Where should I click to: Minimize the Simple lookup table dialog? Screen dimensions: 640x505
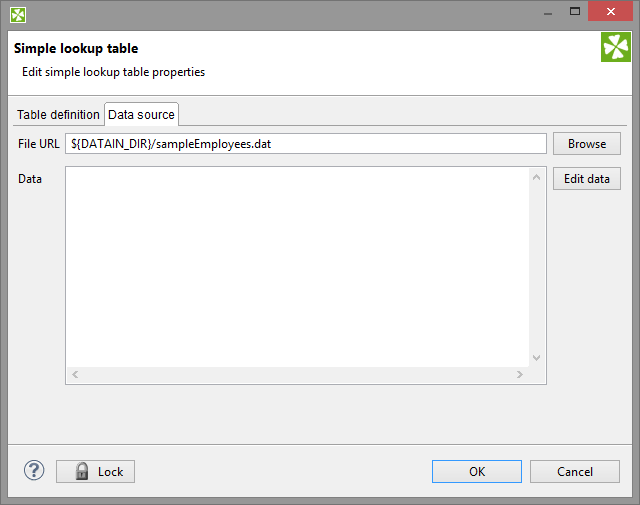[x=547, y=13]
